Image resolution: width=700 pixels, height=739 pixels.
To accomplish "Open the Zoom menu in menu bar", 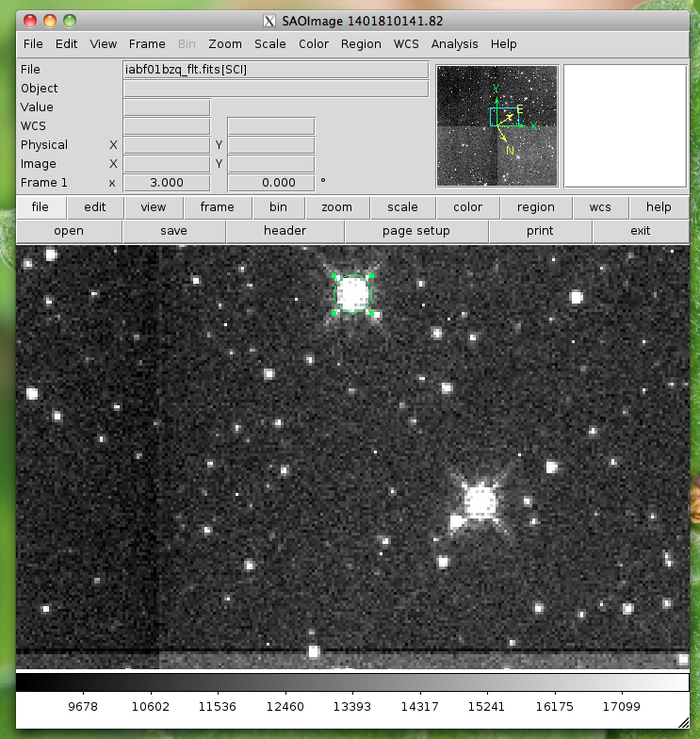I will pos(225,44).
